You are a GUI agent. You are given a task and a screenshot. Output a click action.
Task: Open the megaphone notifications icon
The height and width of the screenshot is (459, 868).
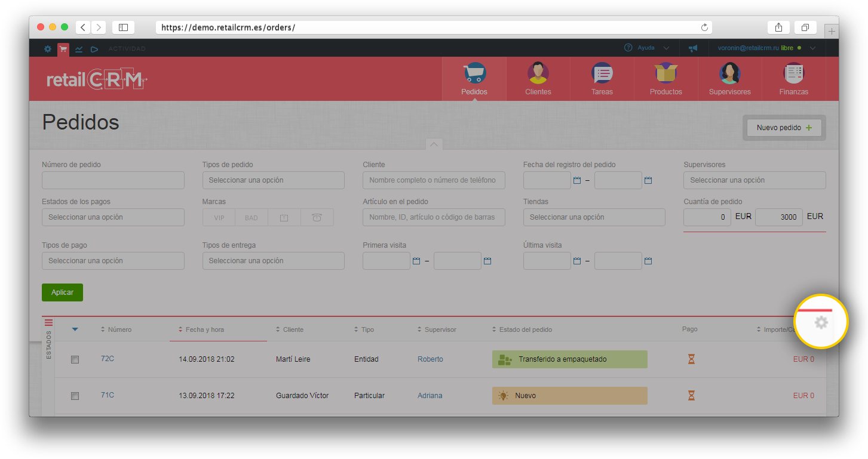(x=692, y=48)
